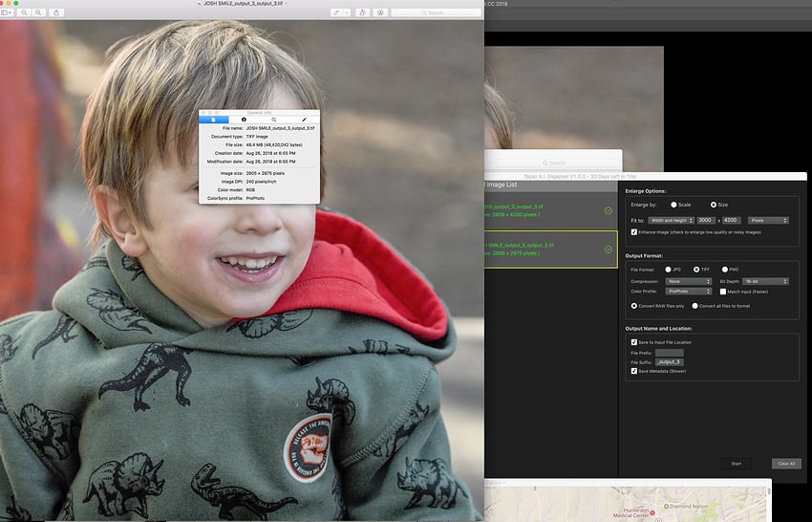The height and width of the screenshot is (522, 812).
Task: Open the More Info inspector tab
Action: (244, 120)
